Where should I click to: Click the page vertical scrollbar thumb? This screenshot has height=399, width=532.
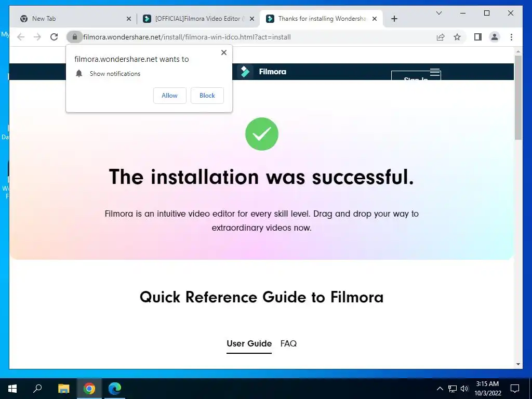click(x=518, y=97)
